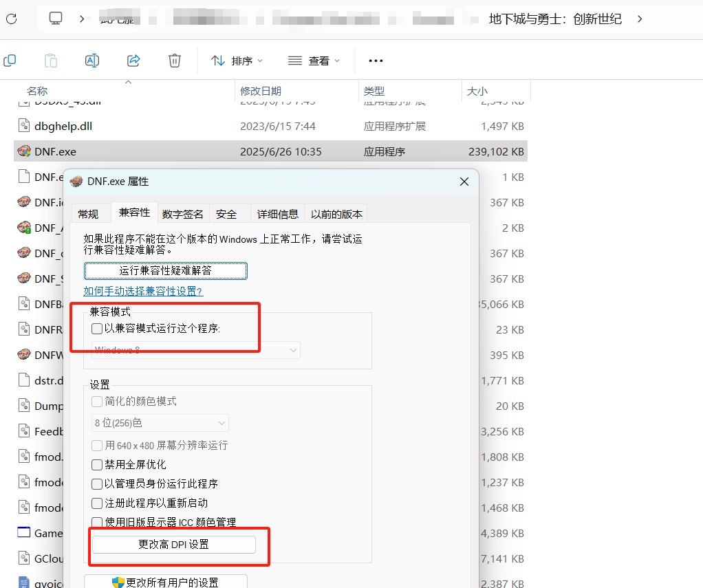Click DNF.i file icon
The height and width of the screenshot is (588, 703).
(x=24, y=202)
